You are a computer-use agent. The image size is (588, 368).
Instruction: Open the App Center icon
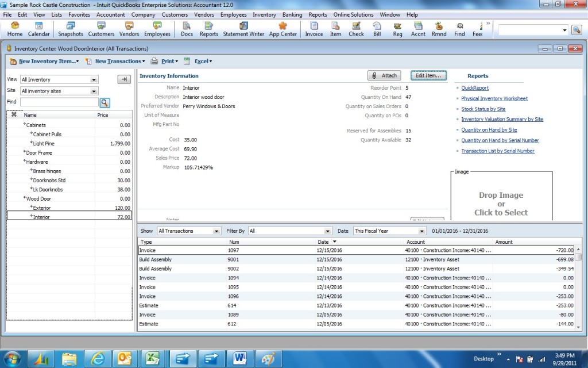[283, 29]
